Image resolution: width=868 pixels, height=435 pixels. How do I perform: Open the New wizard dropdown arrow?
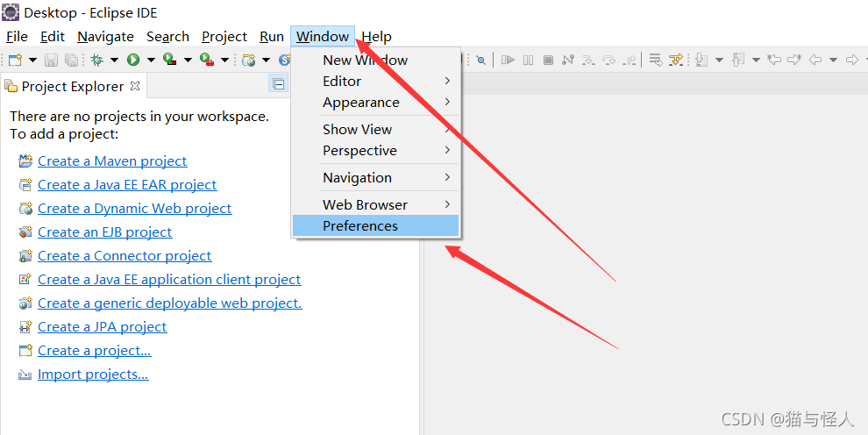pyautogui.click(x=32, y=60)
